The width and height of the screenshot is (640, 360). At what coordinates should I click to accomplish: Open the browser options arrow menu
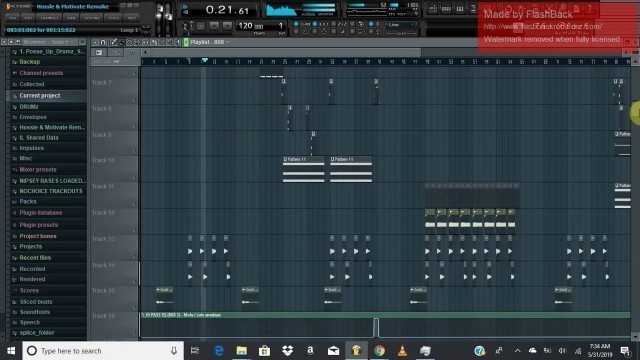4,42
